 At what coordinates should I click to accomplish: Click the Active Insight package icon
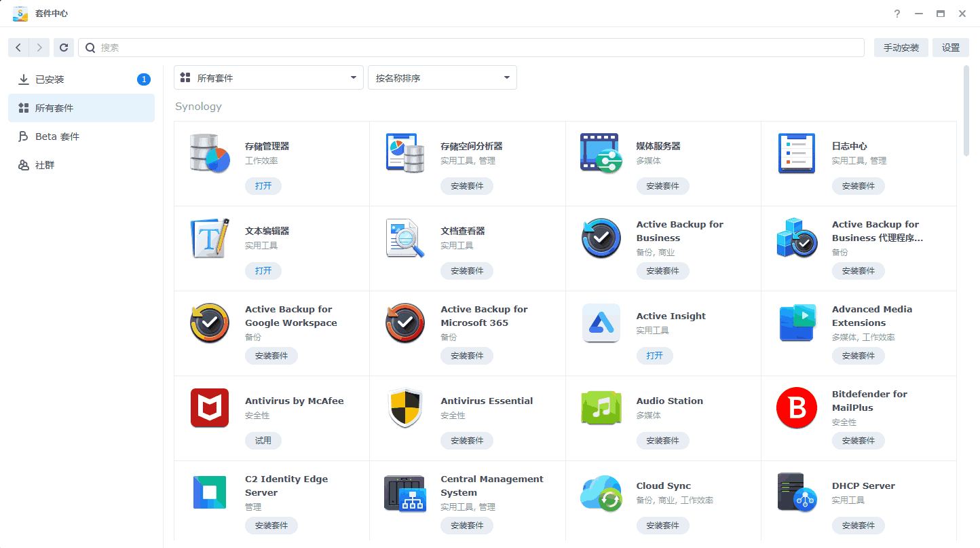(x=601, y=323)
